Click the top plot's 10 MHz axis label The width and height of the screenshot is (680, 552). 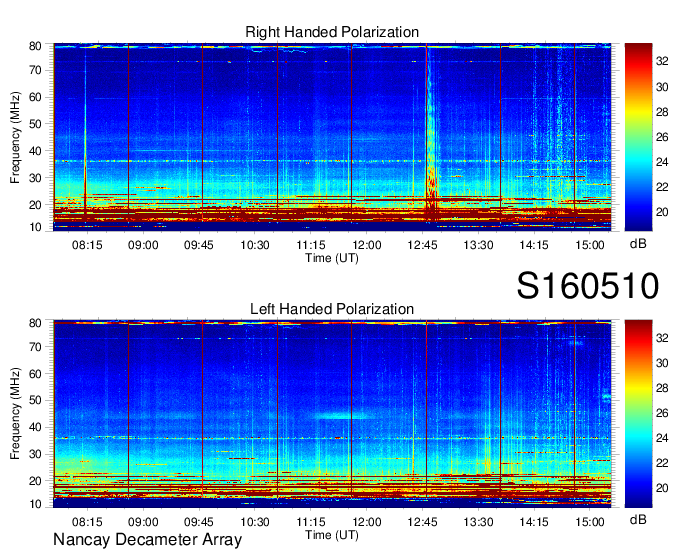[35, 227]
